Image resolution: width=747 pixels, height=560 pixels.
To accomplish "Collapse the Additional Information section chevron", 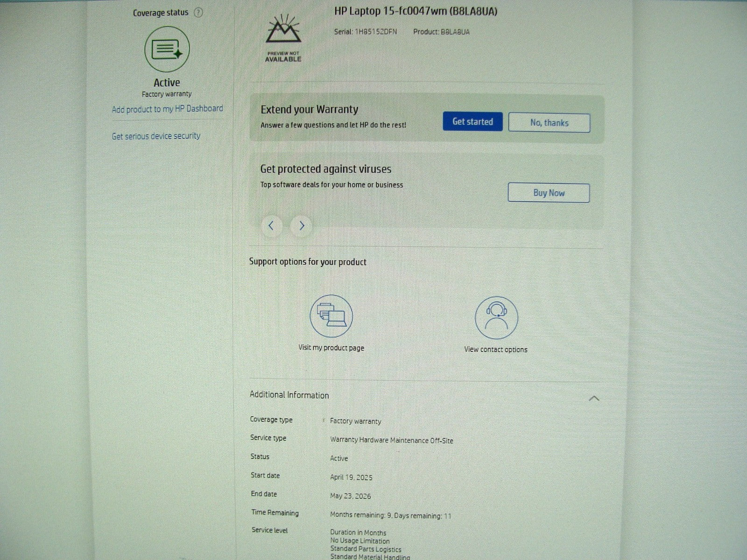I will click(x=594, y=399).
